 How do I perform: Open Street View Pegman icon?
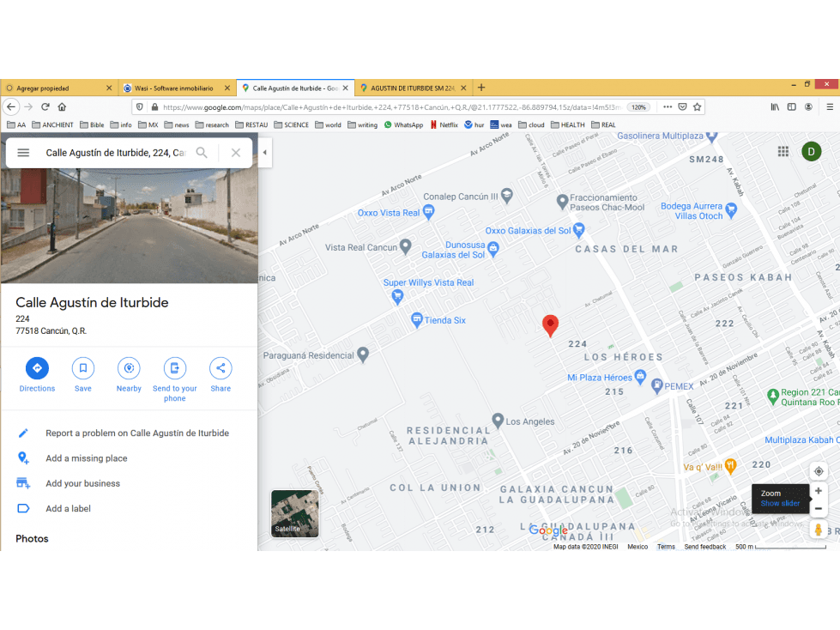click(x=818, y=530)
